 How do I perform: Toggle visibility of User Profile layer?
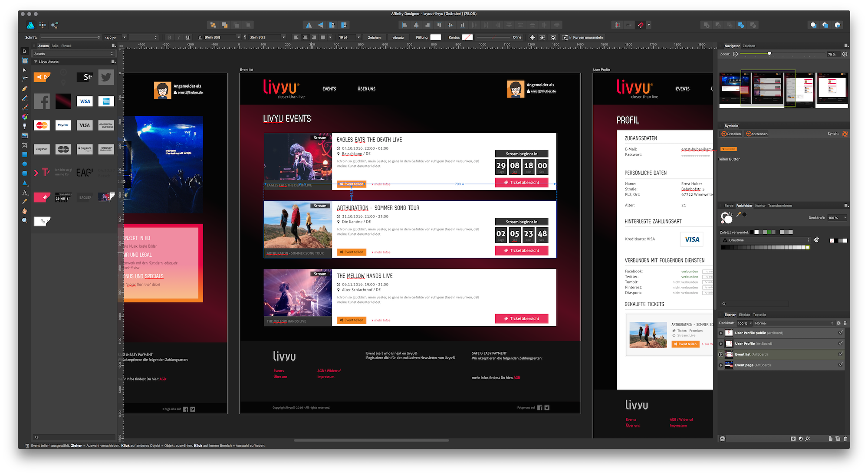click(x=841, y=343)
